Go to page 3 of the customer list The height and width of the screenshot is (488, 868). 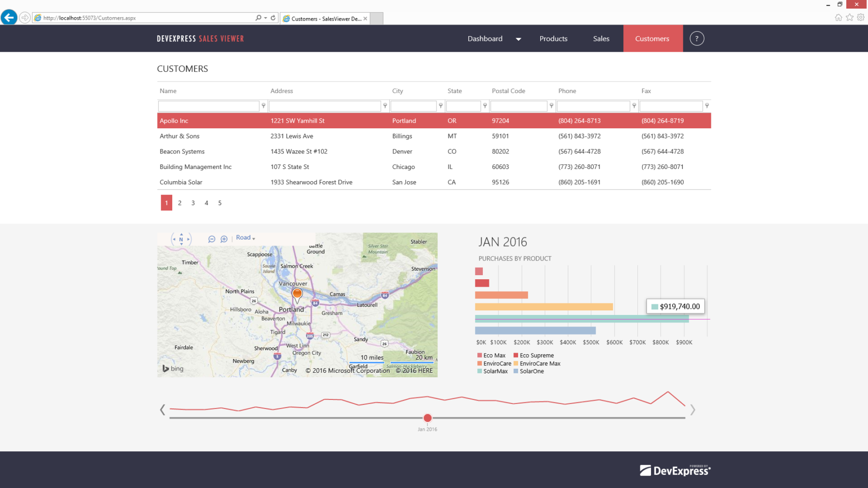pos(193,203)
